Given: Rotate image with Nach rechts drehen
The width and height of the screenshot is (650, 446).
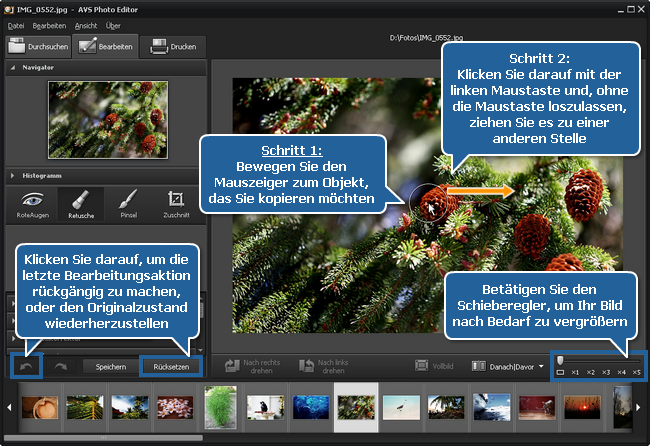Looking at the screenshot, I should point(252,366).
